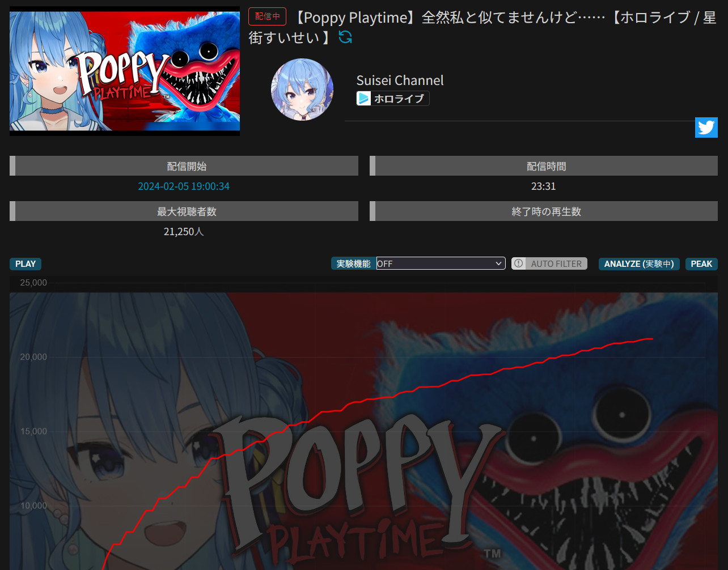This screenshot has width=728, height=570.
Task: Open the Poppy Playtime stream thumbnail
Action: [x=125, y=71]
